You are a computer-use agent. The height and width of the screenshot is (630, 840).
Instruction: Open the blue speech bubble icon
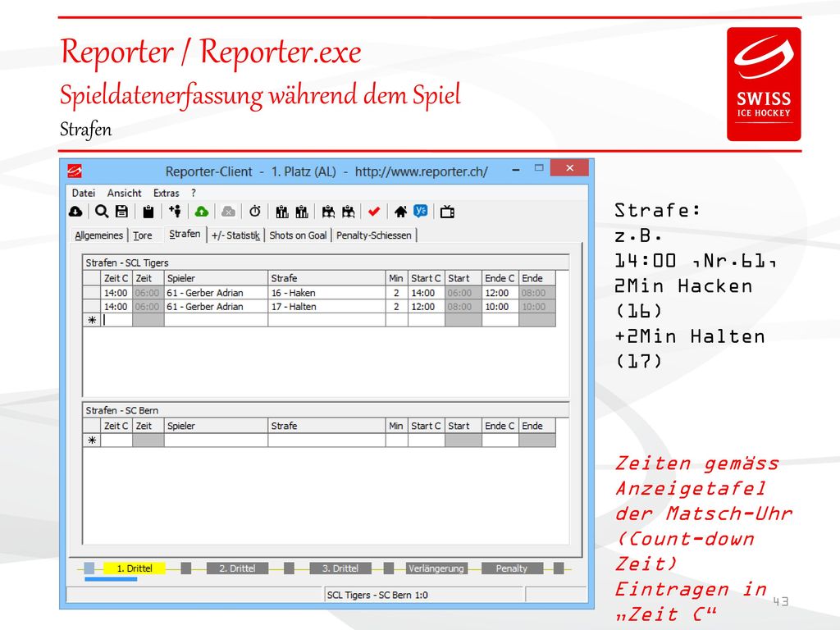point(421,212)
